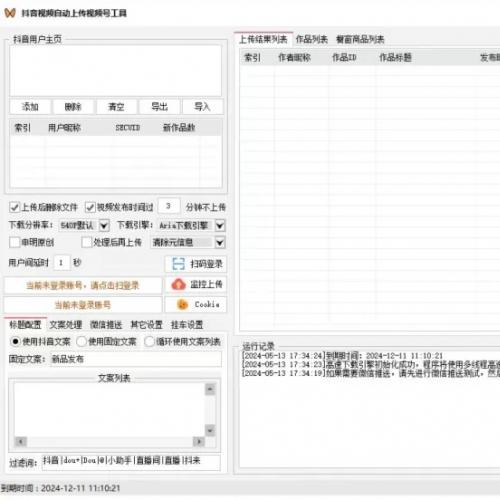Click the 文案列表 scroll left arrow
Viewport: 500px width, 500px height.
pyautogui.click(x=21, y=442)
